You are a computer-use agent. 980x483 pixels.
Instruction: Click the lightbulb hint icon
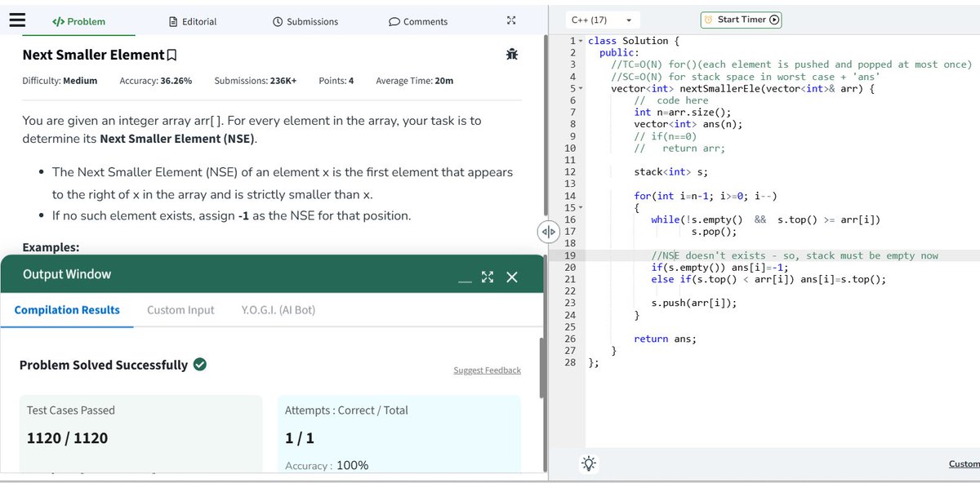click(x=588, y=463)
